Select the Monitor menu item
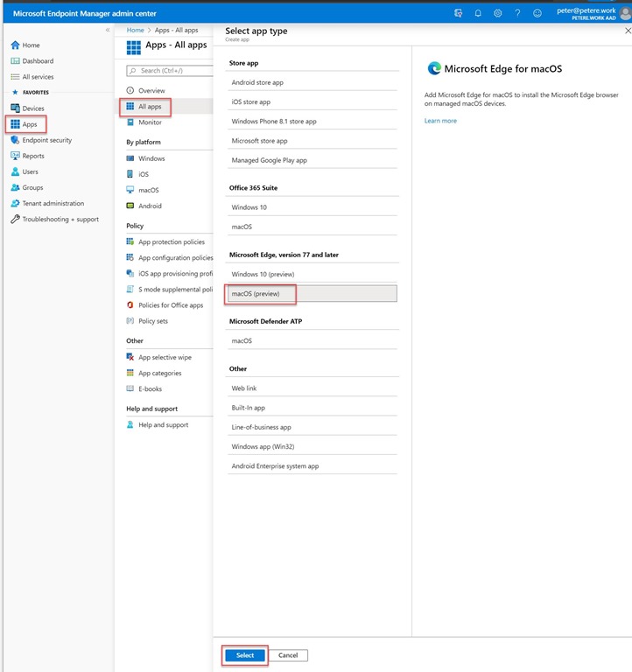Image resolution: width=632 pixels, height=672 pixels. 150,122
